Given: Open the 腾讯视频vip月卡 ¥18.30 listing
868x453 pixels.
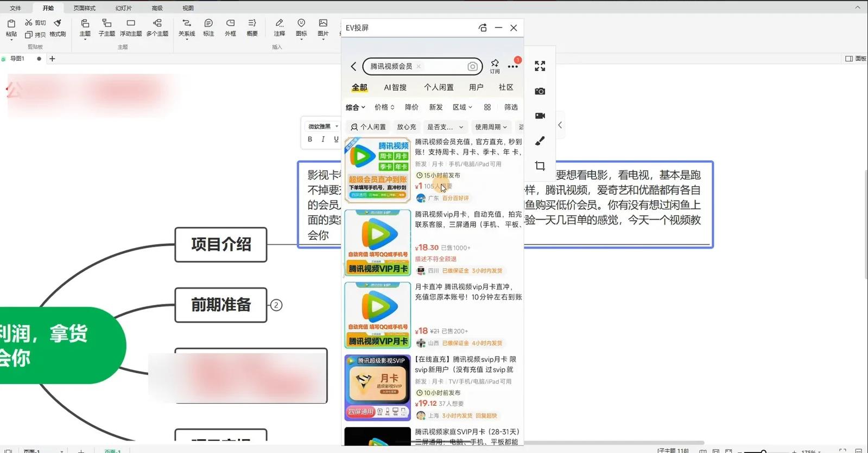Looking at the screenshot, I should [x=433, y=243].
